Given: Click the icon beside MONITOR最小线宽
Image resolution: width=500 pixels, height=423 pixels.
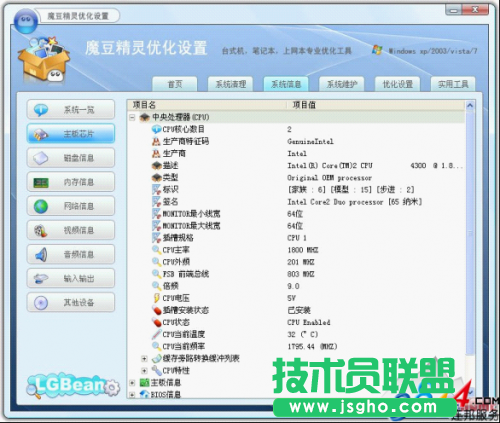Looking at the screenshot, I should (156, 214).
